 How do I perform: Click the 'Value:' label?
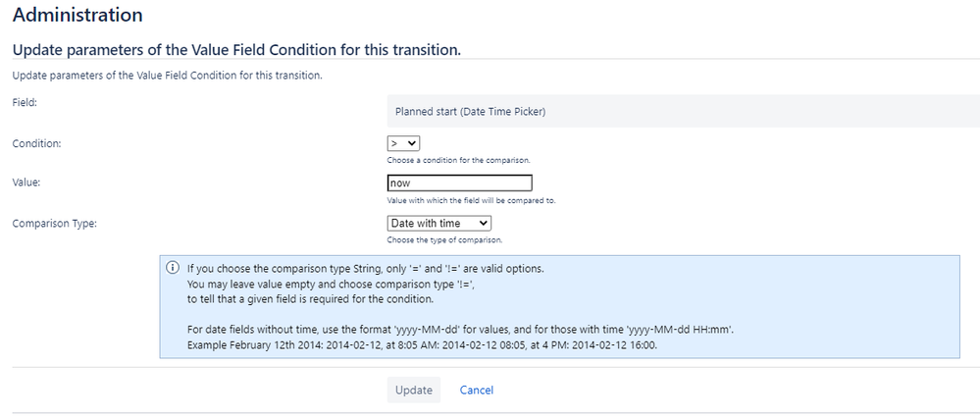[x=26, y=182]
